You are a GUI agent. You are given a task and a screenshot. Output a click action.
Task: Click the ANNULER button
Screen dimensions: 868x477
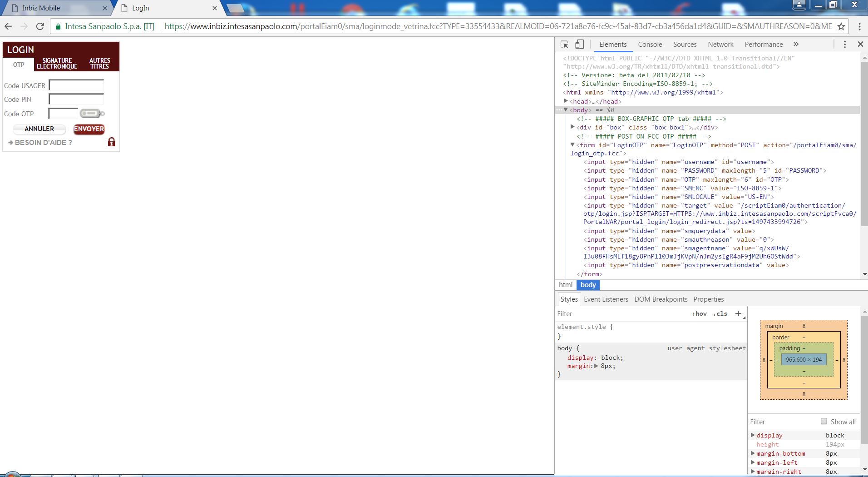[x=39, y=129]
